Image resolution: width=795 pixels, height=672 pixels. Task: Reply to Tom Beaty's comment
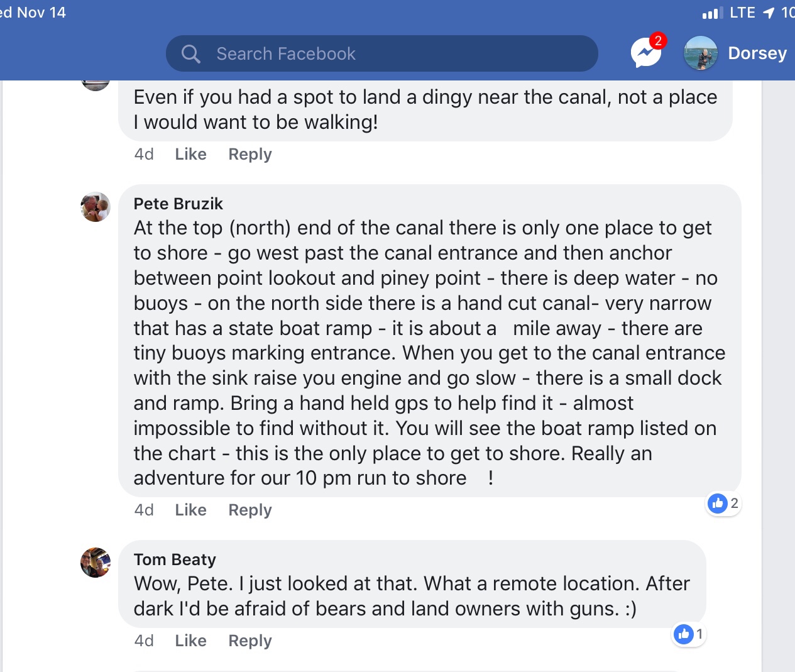249,641
